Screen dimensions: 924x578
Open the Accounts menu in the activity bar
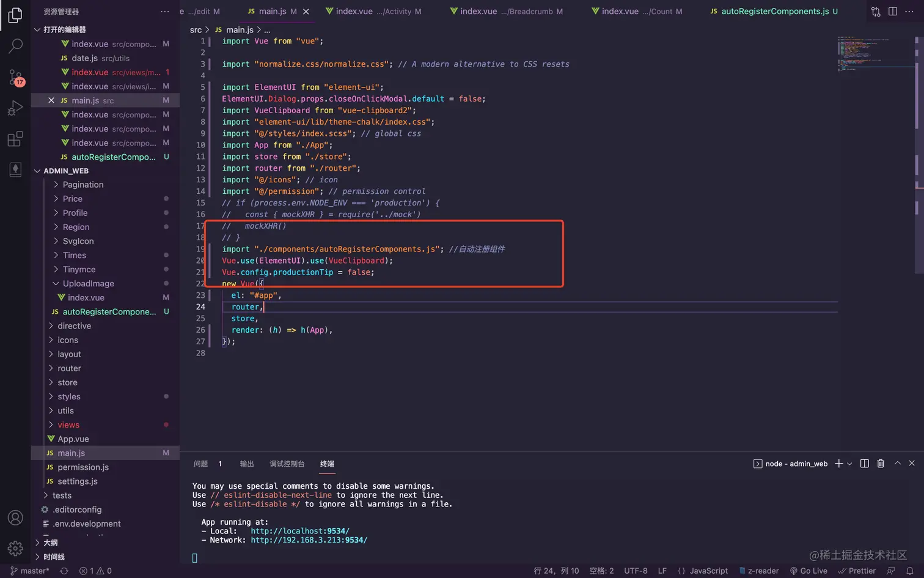[x=15, y=517]
